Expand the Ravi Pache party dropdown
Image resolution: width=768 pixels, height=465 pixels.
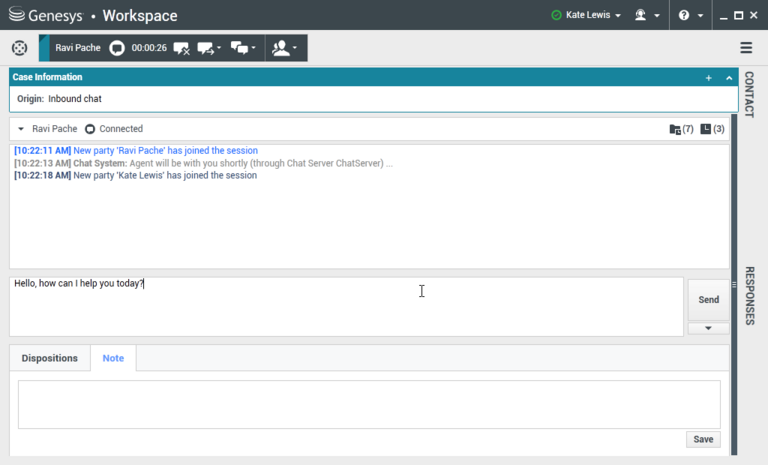(x=21, y=129)
